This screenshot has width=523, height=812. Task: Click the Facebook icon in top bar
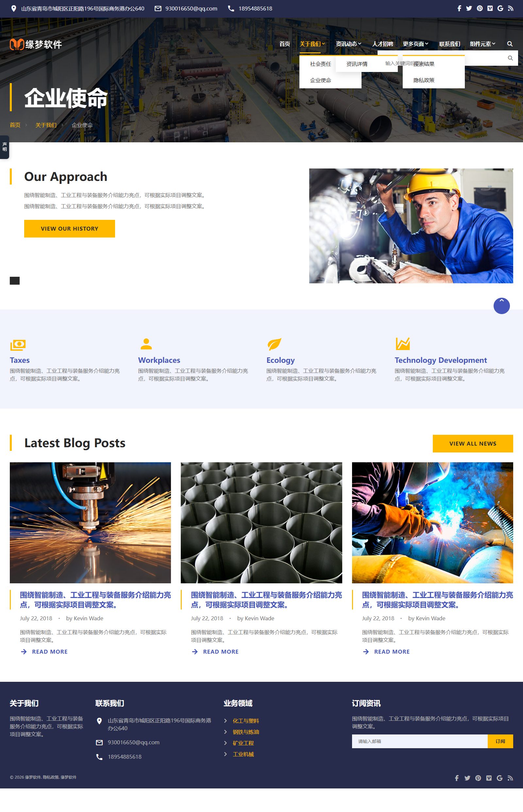pyautogui.click(x=459, y=9)
